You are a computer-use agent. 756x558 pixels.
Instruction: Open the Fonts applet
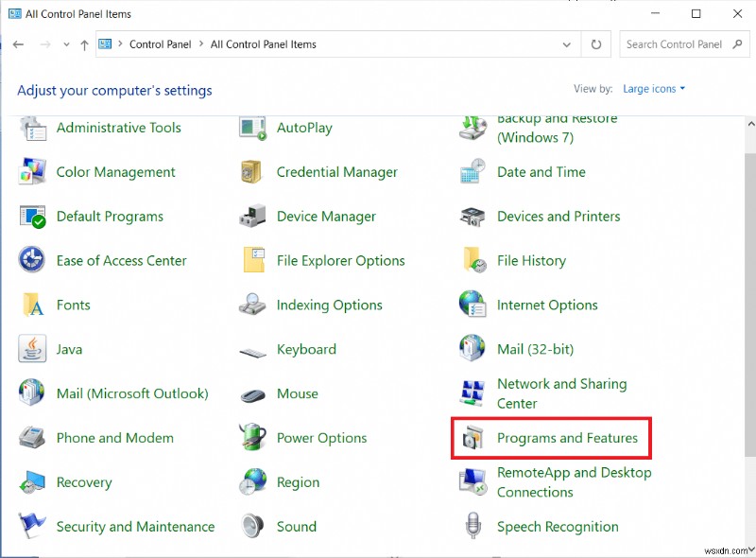coord(74,305)
